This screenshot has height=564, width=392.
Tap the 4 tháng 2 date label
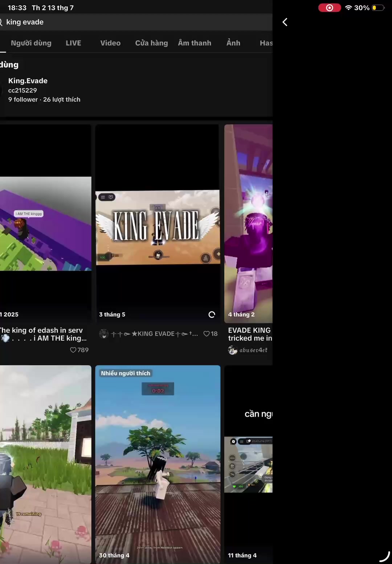click(241, 314)
